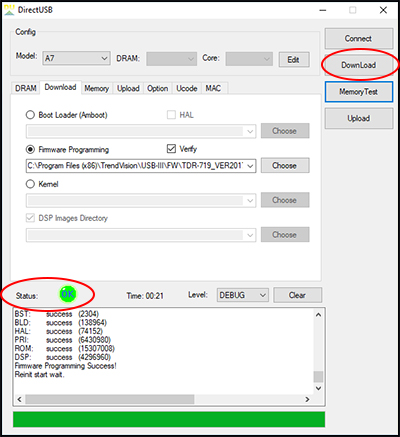Click the DirectUSB app icon in title bar
400x437 pixels.
point(9,10)
